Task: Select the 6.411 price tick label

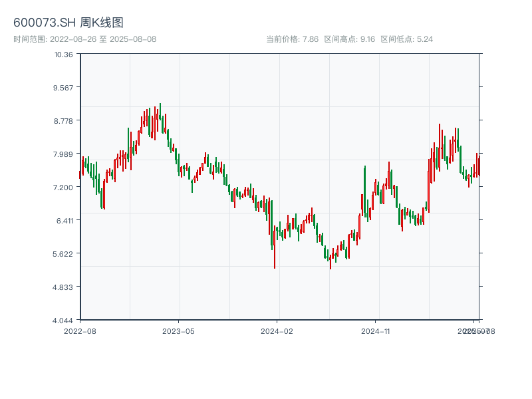Action: 63,221
